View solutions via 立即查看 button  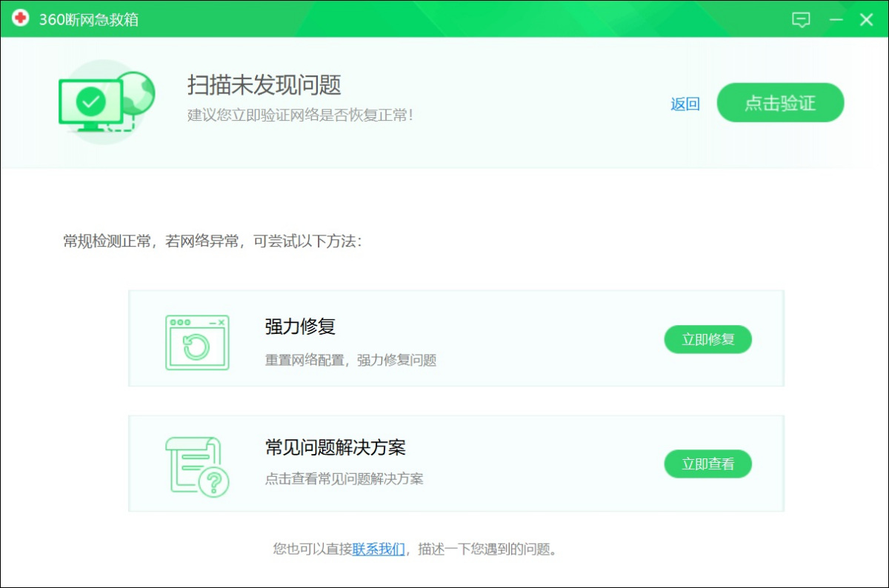(707, 464)
